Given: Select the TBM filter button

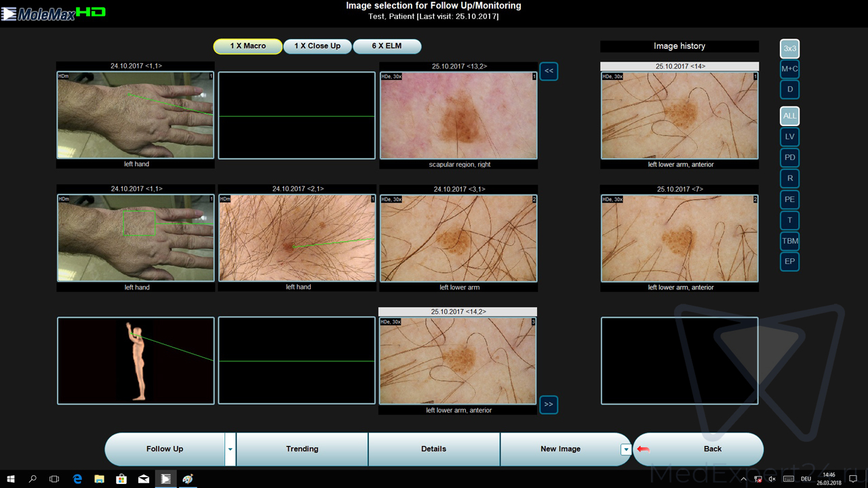Looking at the screenshot, I should coord(789,241).
